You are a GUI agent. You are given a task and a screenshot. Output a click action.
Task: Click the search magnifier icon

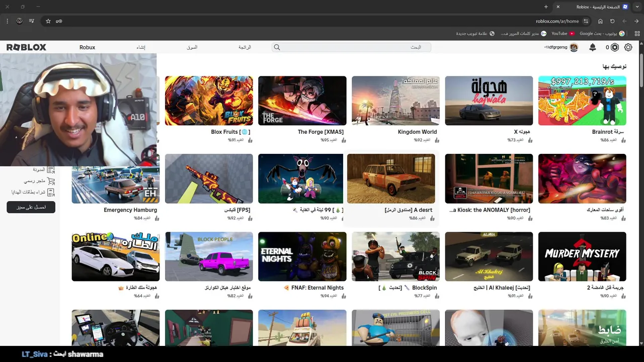(277, 47)
